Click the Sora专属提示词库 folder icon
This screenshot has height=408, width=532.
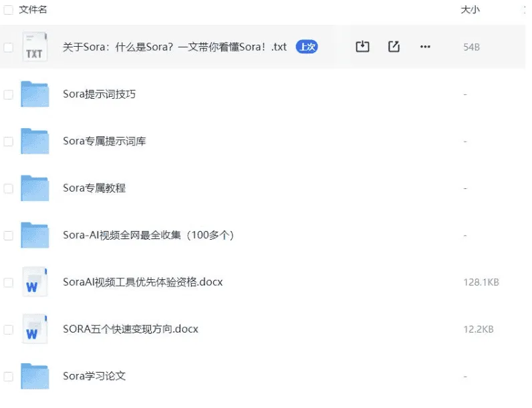[x=35, y=142]
